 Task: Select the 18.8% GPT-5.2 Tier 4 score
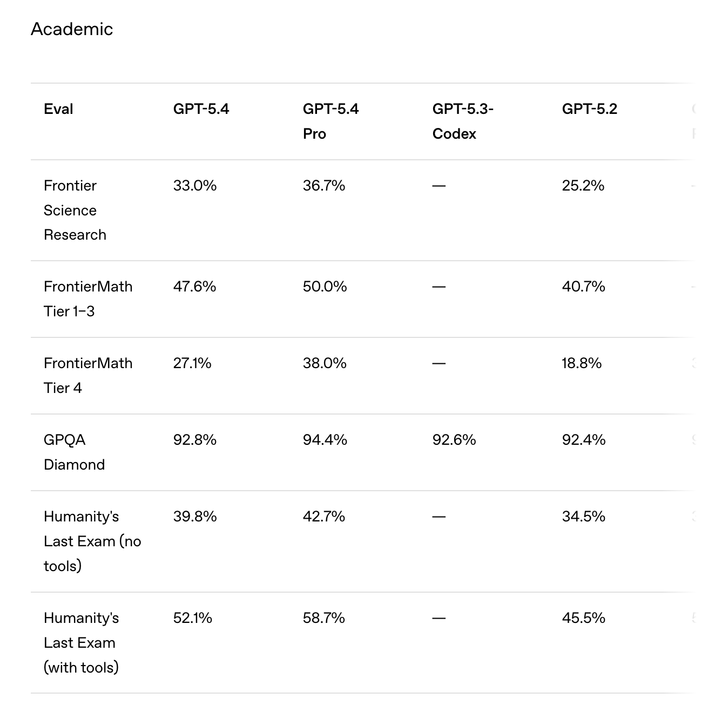click(x=582, y=363)
